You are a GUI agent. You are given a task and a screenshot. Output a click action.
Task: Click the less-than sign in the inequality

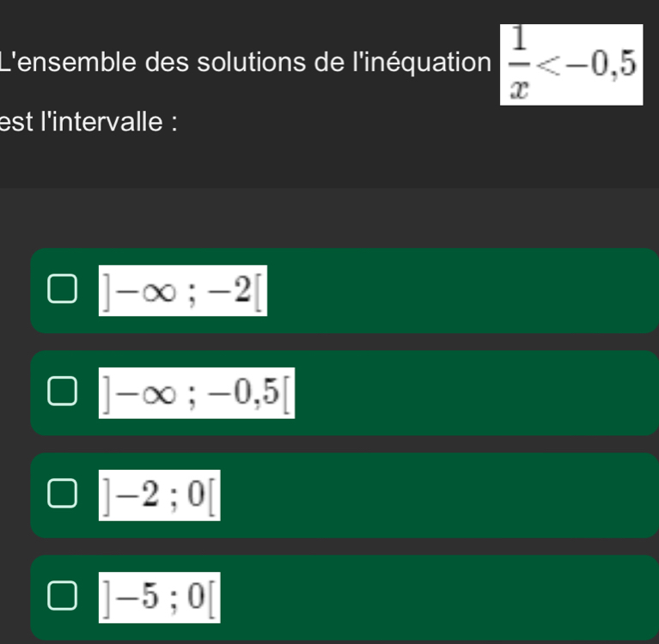click(x=550, y=64)
